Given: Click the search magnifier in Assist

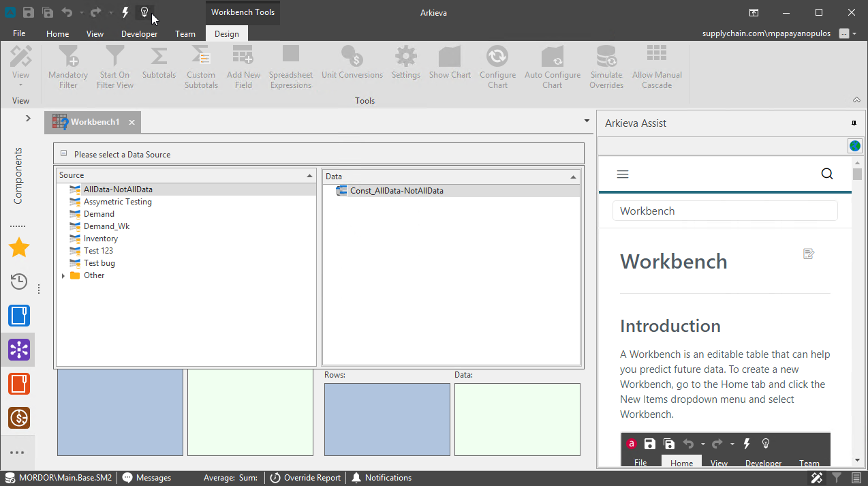Looking at the screenshot, I should (x=827, y=174).
